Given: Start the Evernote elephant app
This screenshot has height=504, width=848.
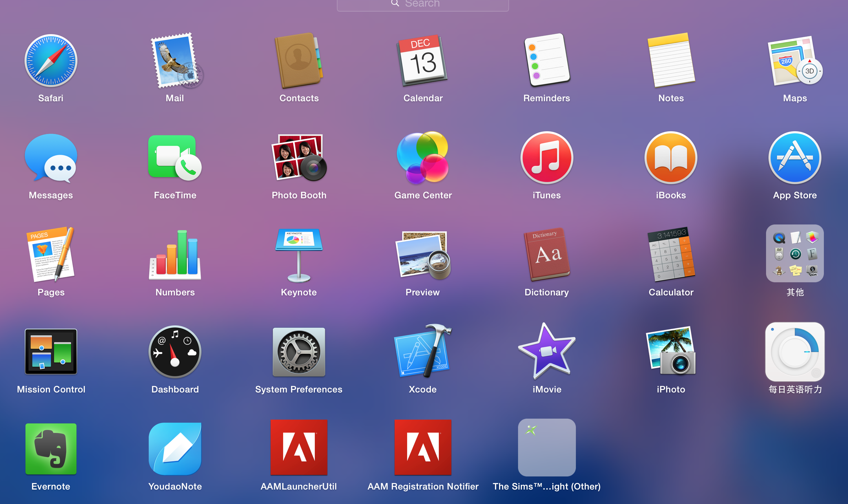Looking at the screenshot, I should 51,449.
